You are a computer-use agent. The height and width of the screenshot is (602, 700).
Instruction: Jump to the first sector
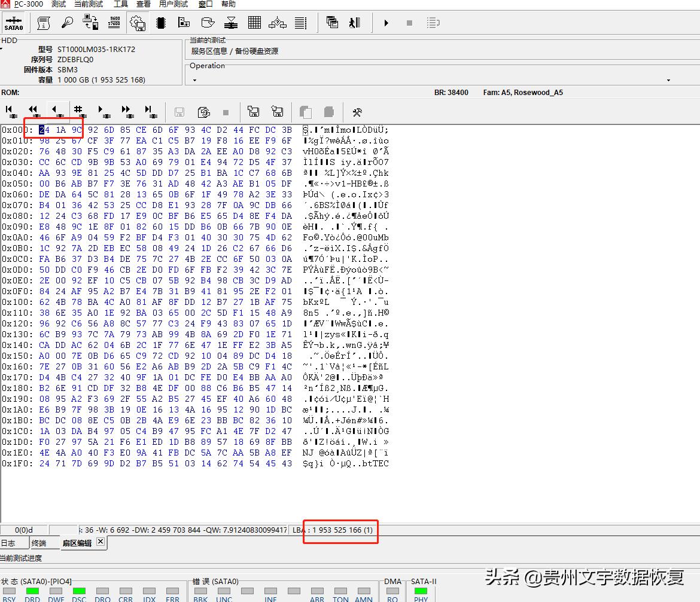tap(11, 111)
